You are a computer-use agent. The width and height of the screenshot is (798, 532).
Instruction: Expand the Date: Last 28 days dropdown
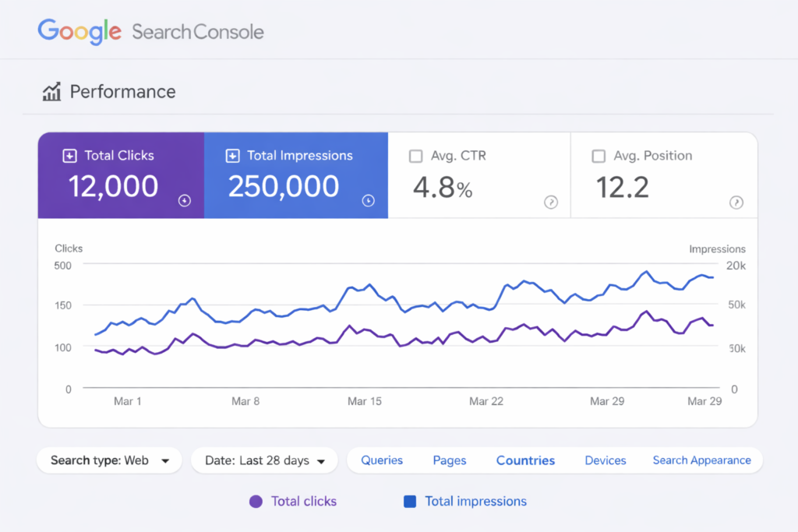click(264, 460)
